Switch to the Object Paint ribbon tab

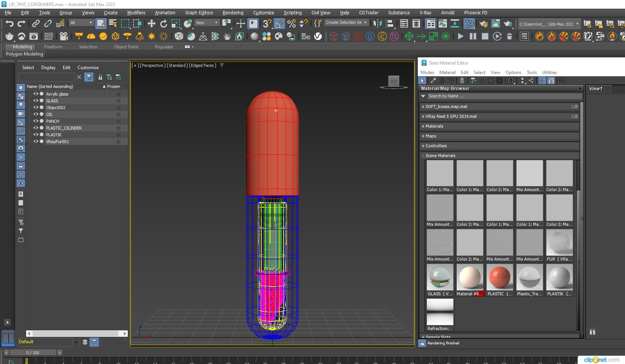click(126, 47)
